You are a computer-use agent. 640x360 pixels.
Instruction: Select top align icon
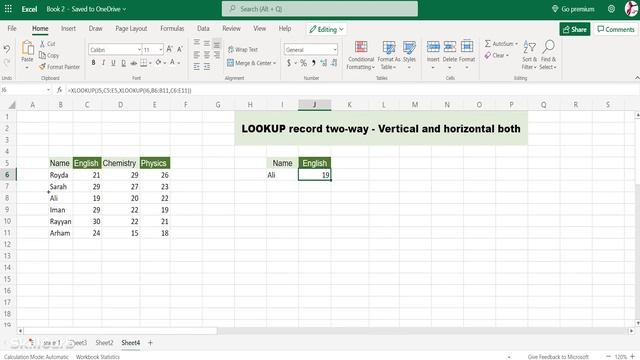point(197,42)
